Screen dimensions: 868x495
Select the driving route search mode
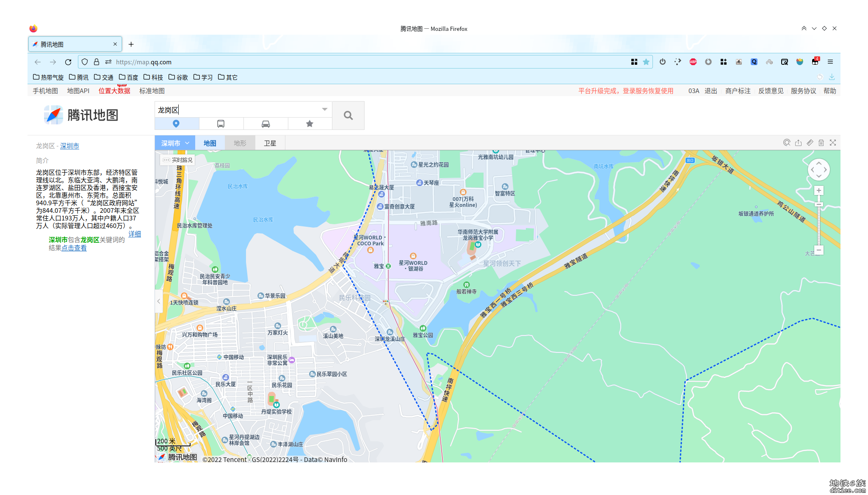coord(265,124)
